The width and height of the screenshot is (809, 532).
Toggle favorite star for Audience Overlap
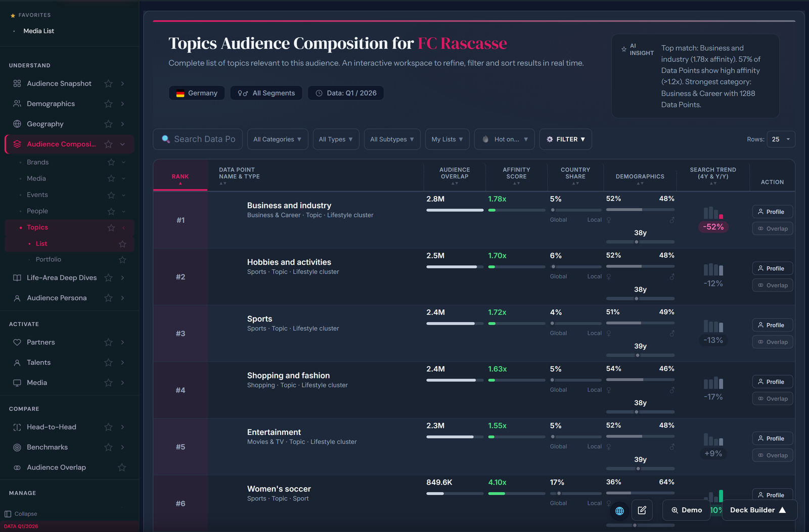click(122, 468)
